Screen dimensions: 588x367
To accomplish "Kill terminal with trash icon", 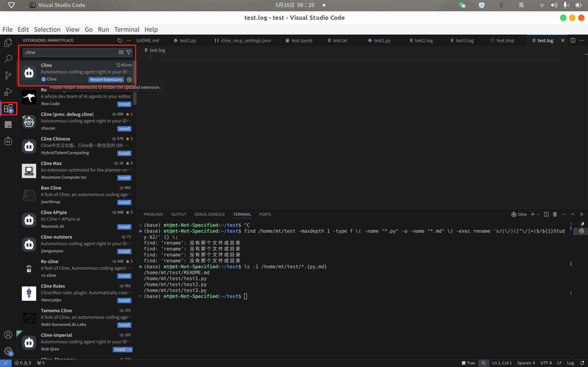I will [555, 214].
